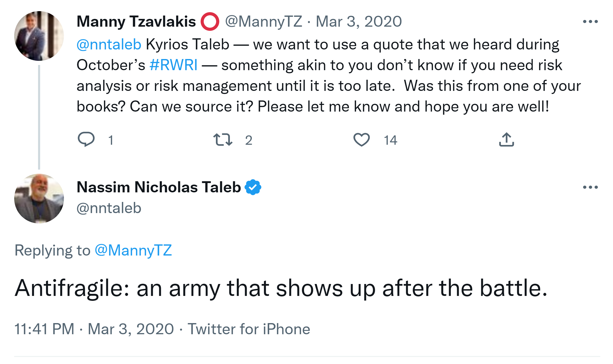
Task: Click the like count of 14
Action: tap(390, 140)
